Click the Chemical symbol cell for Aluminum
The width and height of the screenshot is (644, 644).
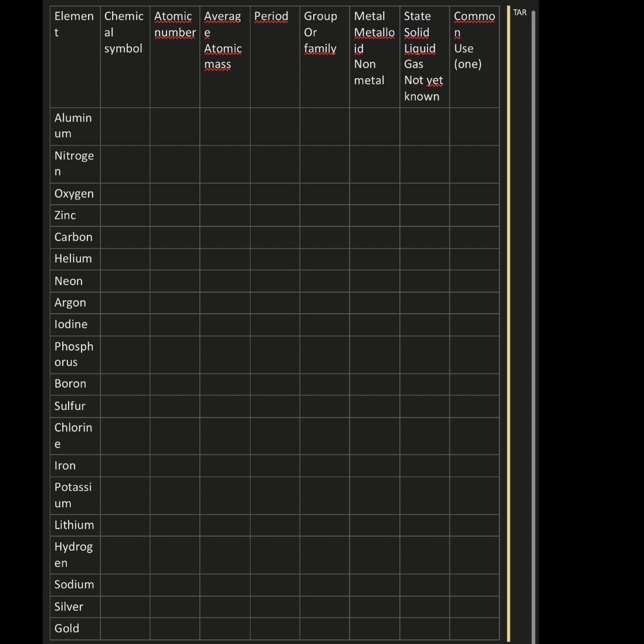coord(126,127)
